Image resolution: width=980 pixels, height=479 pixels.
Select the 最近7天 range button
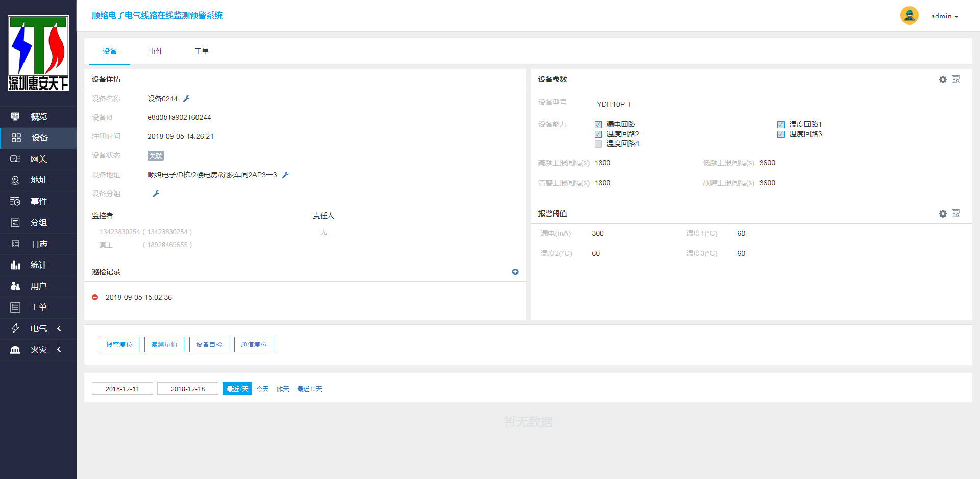point(237,389)
